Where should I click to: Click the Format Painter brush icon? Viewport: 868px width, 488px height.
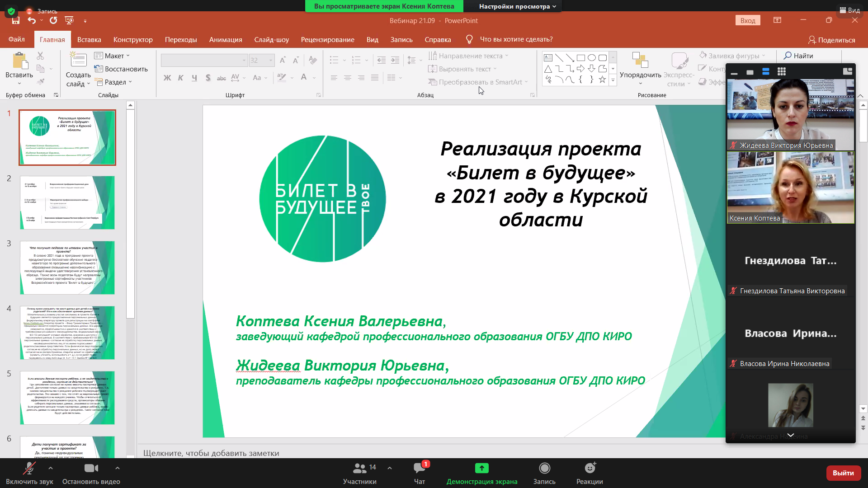point(40,82)
